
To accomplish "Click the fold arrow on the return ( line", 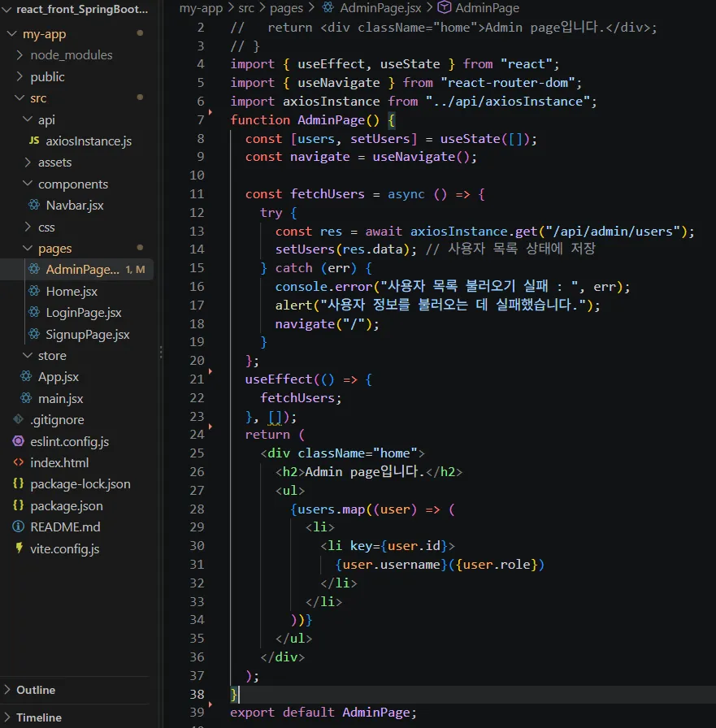I will 210,427.
